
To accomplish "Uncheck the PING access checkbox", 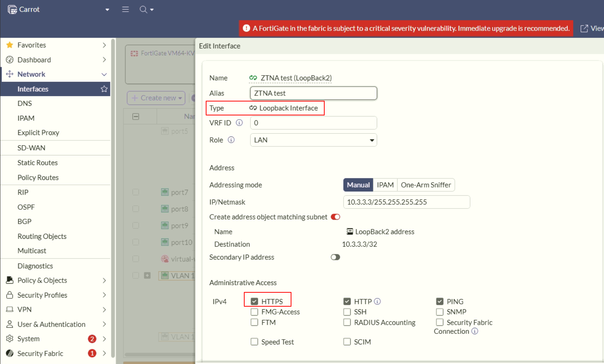I will click(440, 301).
